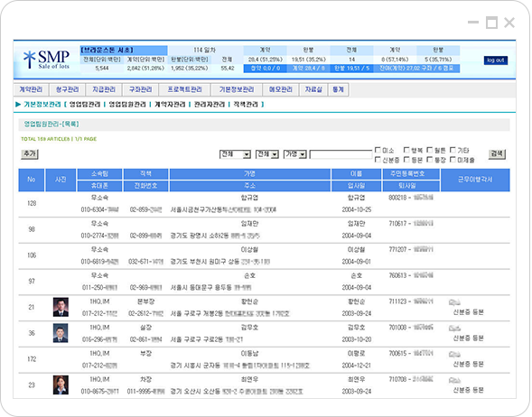The image size is (532, 417).
Task: Click row number 128
Action: point(32,203)
